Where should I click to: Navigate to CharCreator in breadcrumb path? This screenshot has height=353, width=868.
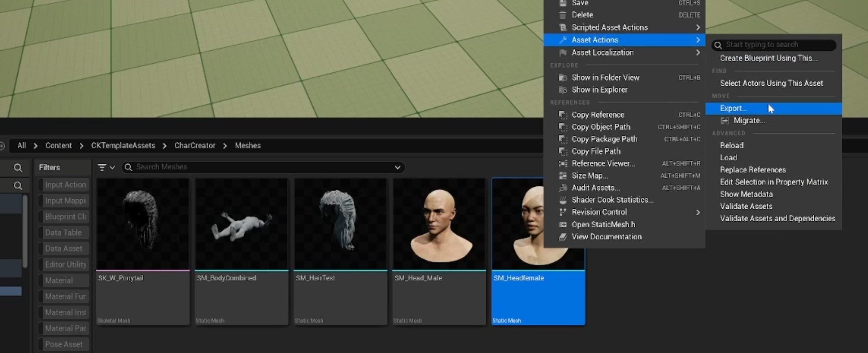coord(195,145)
